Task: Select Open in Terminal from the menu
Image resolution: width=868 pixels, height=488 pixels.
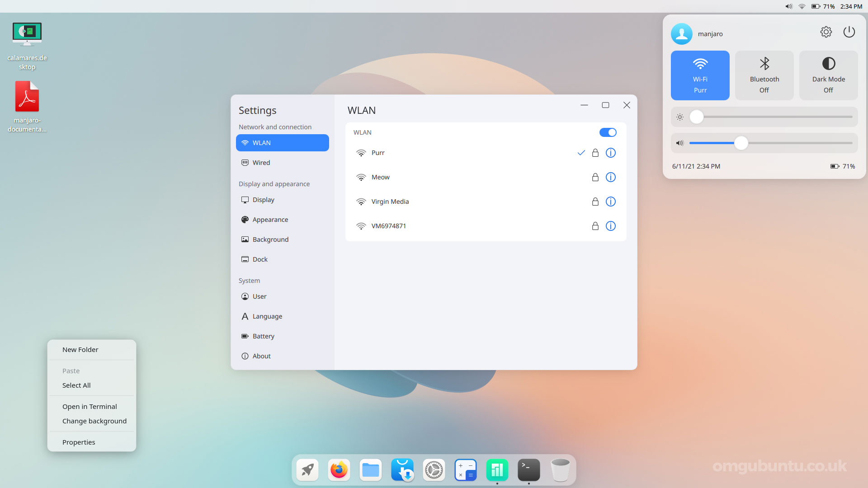Action: tap(90, 406)
